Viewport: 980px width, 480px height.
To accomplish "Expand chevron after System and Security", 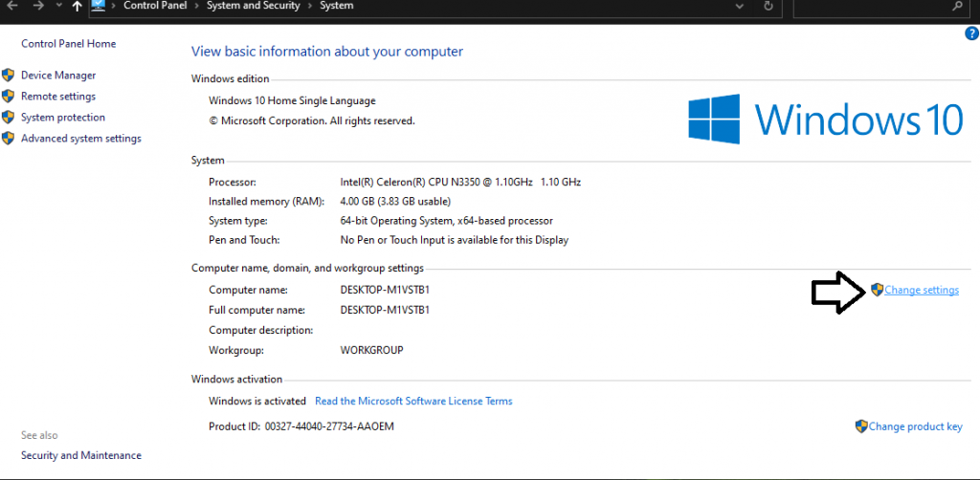I will 310,6.
